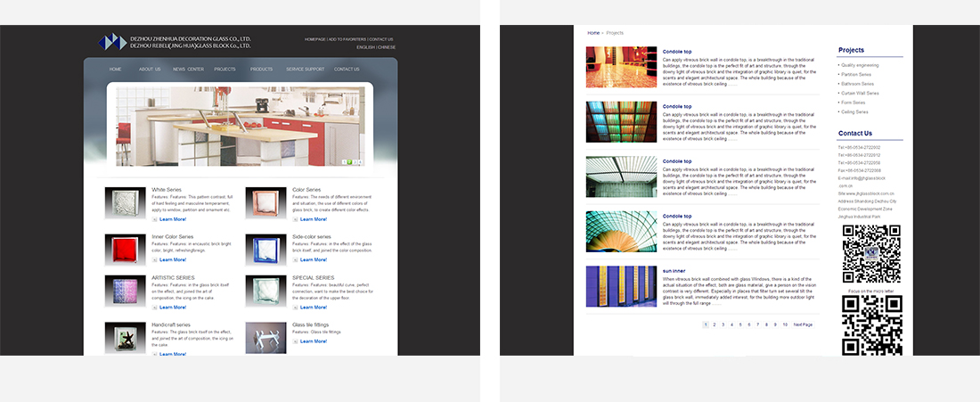Click Learn More under Side-color series
This screenshot has width=980, height=402.
point(313,259)
